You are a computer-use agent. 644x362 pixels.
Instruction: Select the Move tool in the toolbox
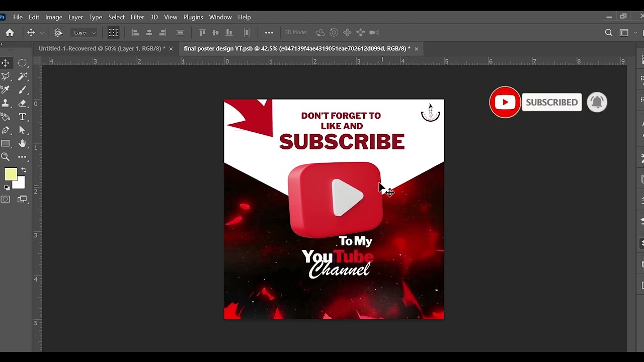(x=6, y=63)
